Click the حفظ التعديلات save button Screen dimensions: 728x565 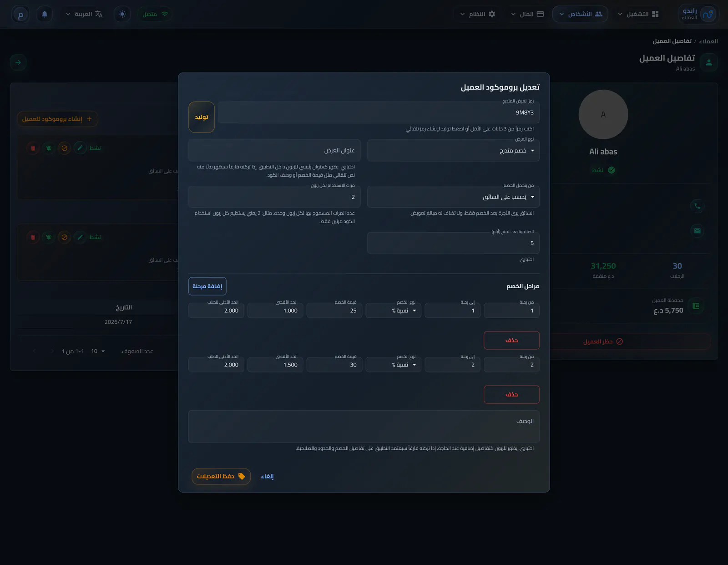tap(221, 476)
